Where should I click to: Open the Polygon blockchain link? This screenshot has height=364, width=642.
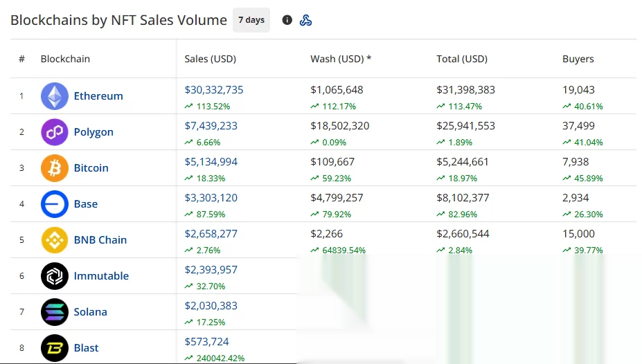pos(93,132)
